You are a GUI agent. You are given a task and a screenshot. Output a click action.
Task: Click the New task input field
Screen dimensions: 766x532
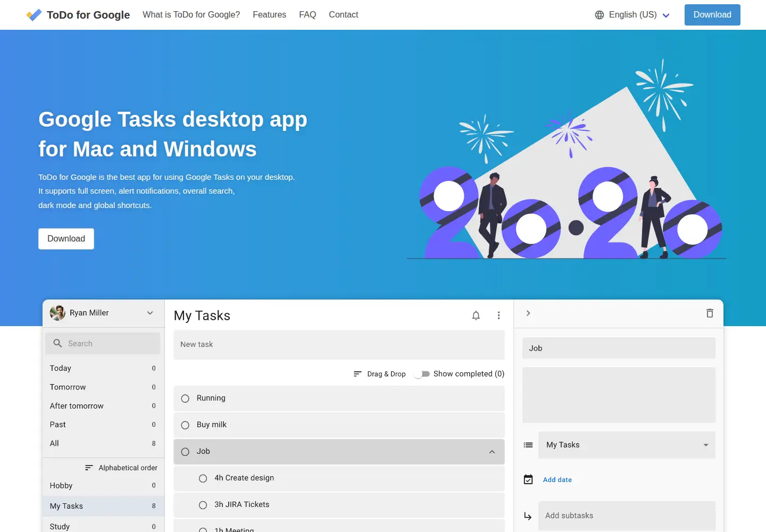coord(339,345)
